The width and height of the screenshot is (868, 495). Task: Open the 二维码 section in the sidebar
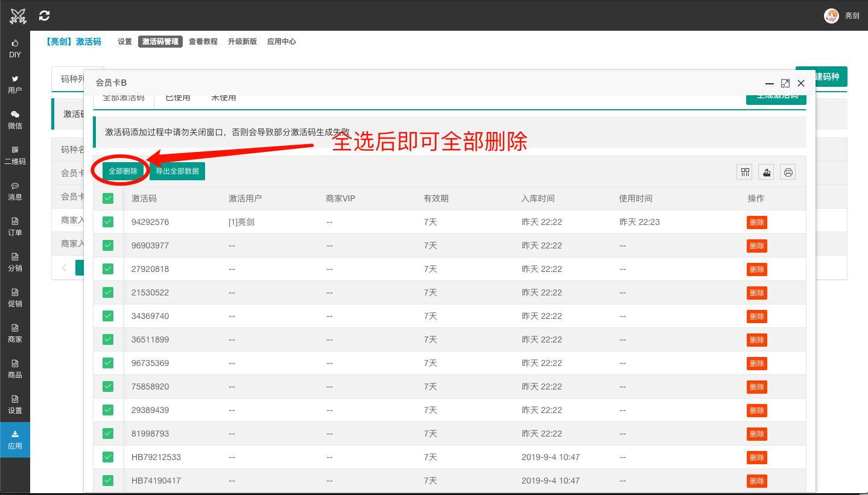(x=15, y=156)
